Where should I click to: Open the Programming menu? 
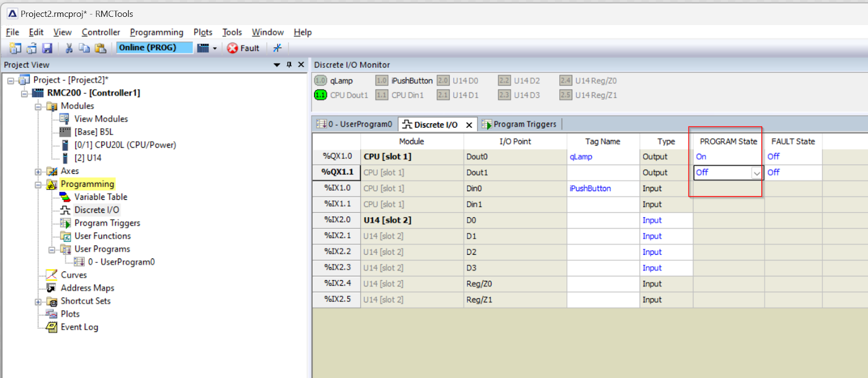click(157, 32)
